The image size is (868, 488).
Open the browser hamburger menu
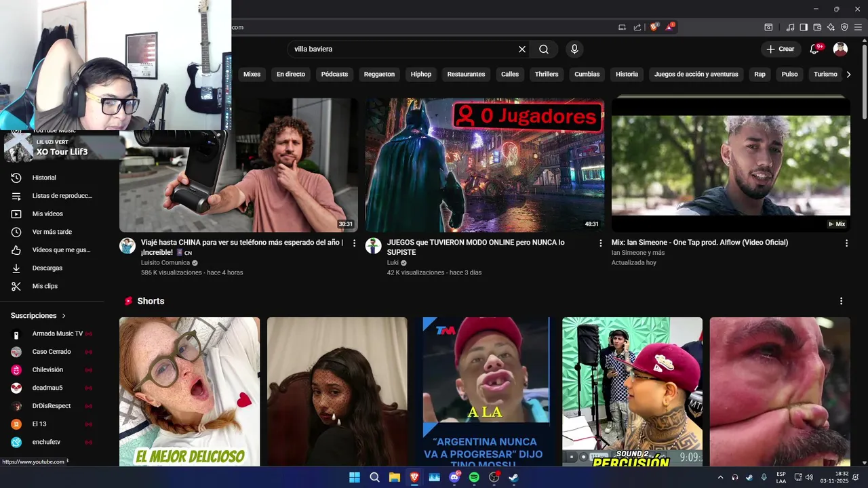point(858,27)
